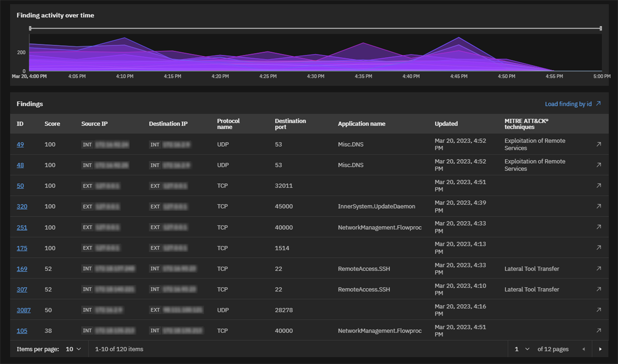The height and width of the screenshot is (364, 618).
Task: Open finding ID 307 details link
Action: coord(22,289)
